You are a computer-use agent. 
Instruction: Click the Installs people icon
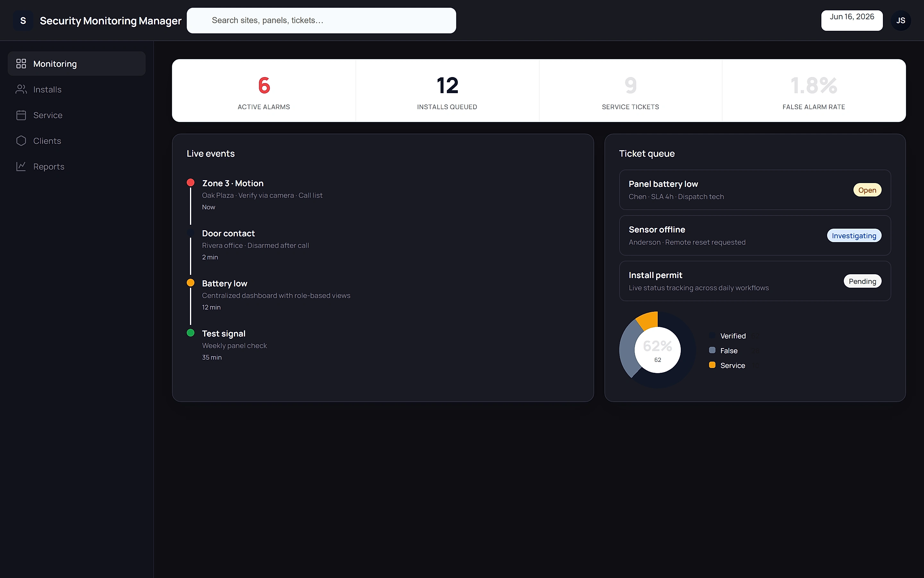pos(21,89)
